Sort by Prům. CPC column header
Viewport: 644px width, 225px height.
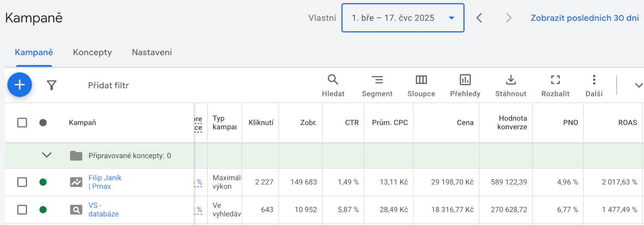tap(390, 123)
